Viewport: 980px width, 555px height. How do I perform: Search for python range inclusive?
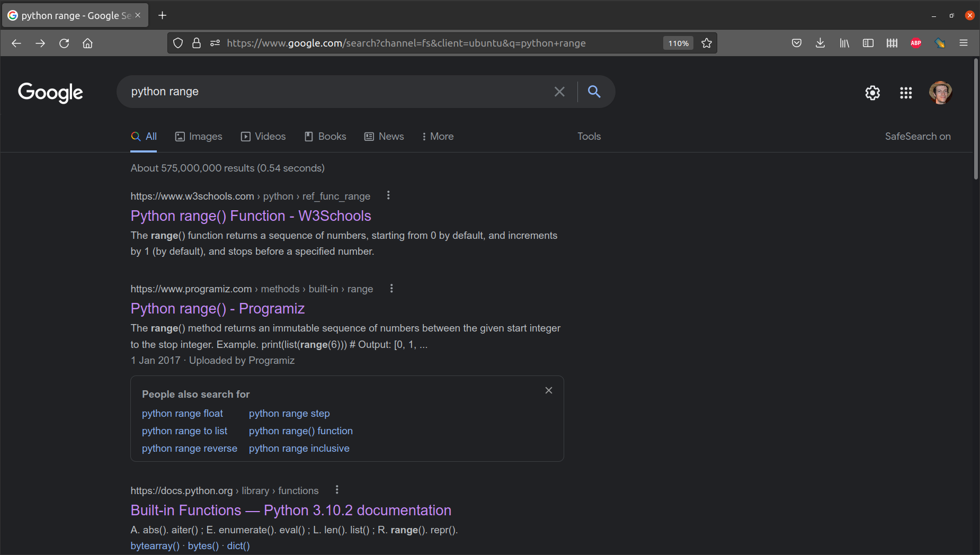pos(299,449)
